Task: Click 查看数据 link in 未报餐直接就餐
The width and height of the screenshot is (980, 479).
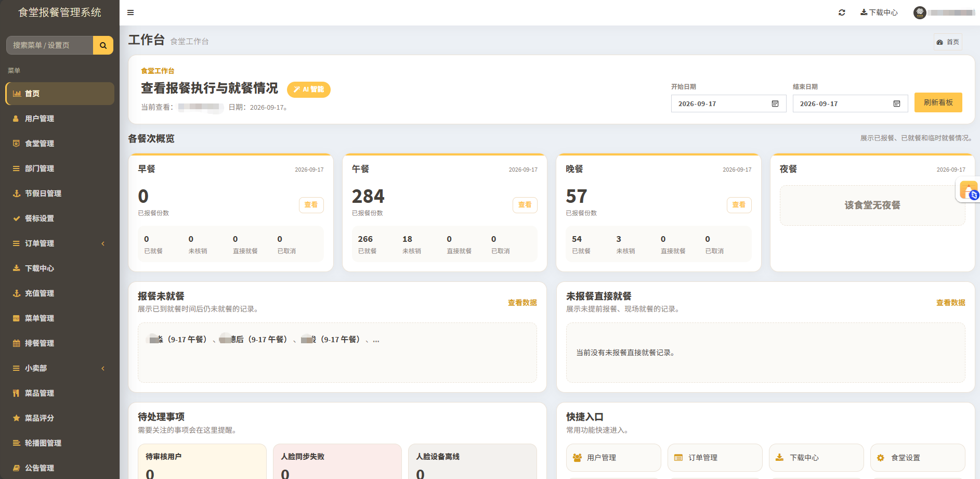Action: (950, 303)
